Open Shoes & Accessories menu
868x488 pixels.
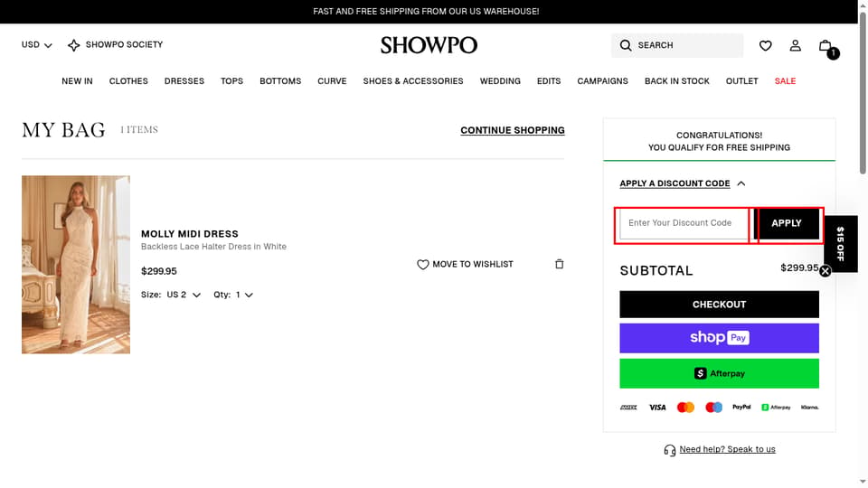(413, 80)
